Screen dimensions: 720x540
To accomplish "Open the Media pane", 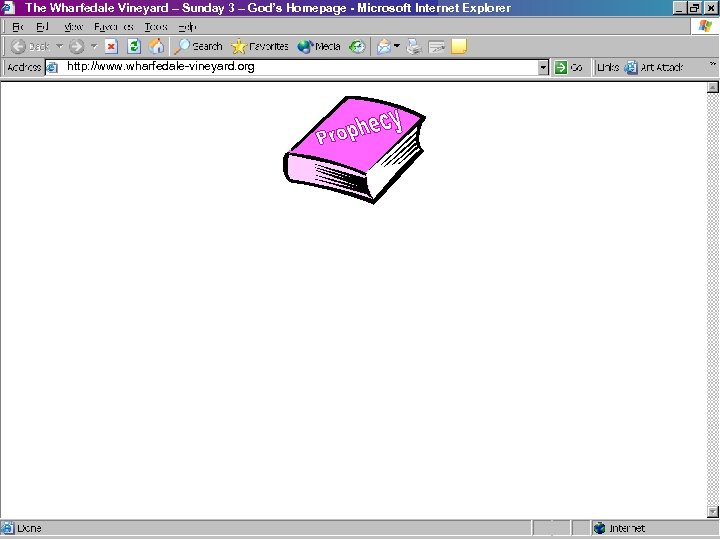I will 319,46.
